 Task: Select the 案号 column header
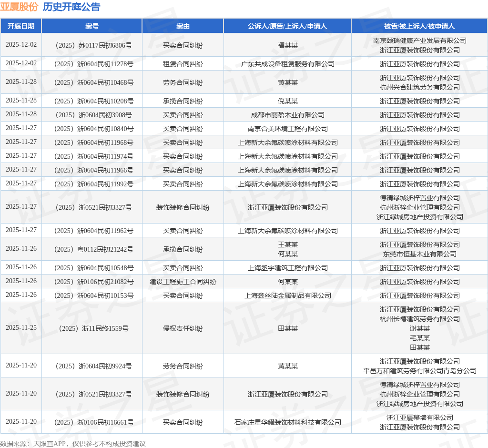click(x=92, y=26)
